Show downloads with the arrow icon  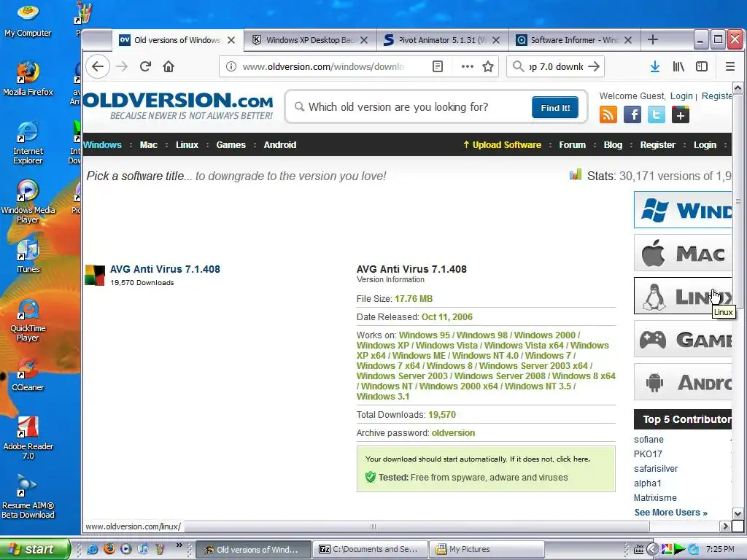click(x=655, y=66)
